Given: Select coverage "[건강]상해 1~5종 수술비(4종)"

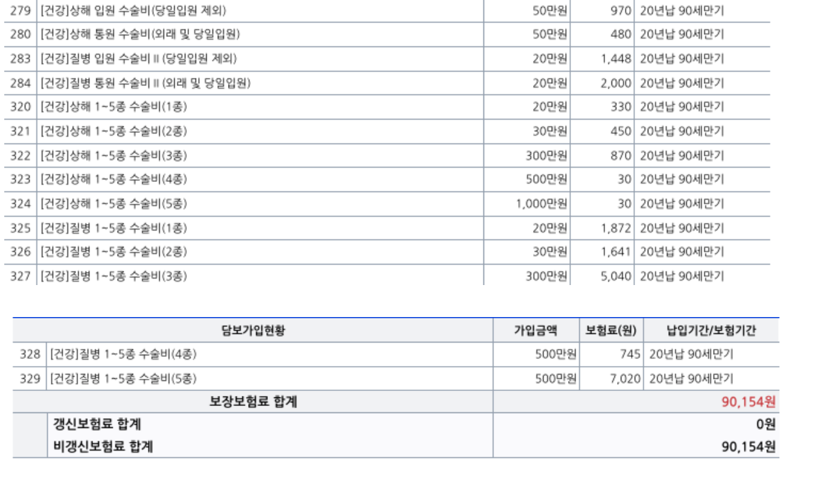Looking at the screenshot, I should click(114, 180).
